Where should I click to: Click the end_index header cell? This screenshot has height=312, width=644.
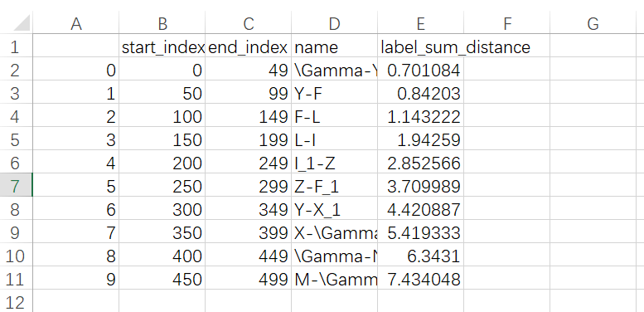248,46
